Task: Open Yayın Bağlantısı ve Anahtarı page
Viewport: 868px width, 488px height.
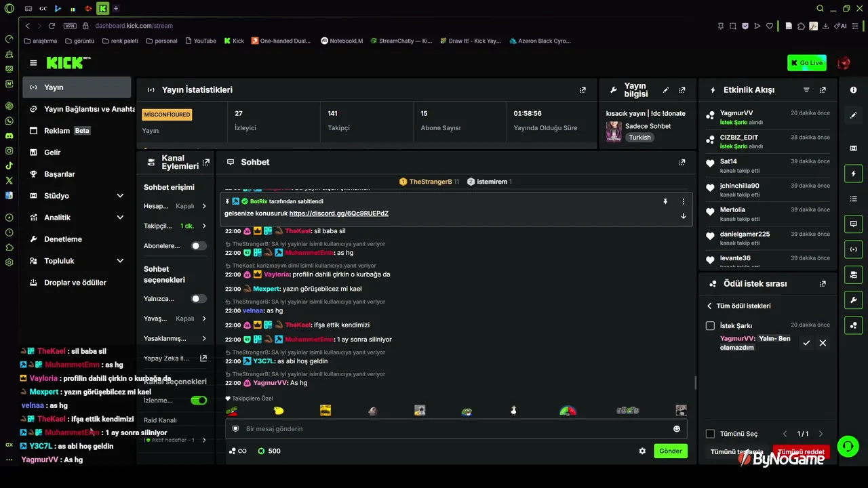Action: [82, 109]
